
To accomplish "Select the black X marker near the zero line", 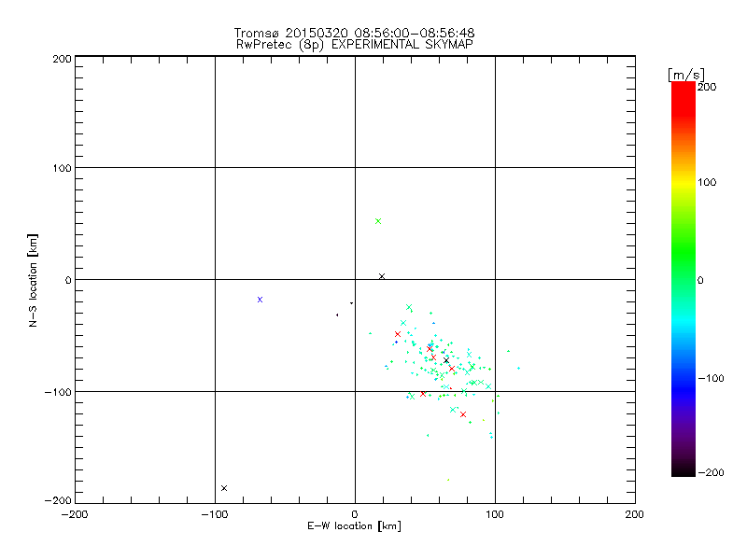I will (x=382, y=276).
